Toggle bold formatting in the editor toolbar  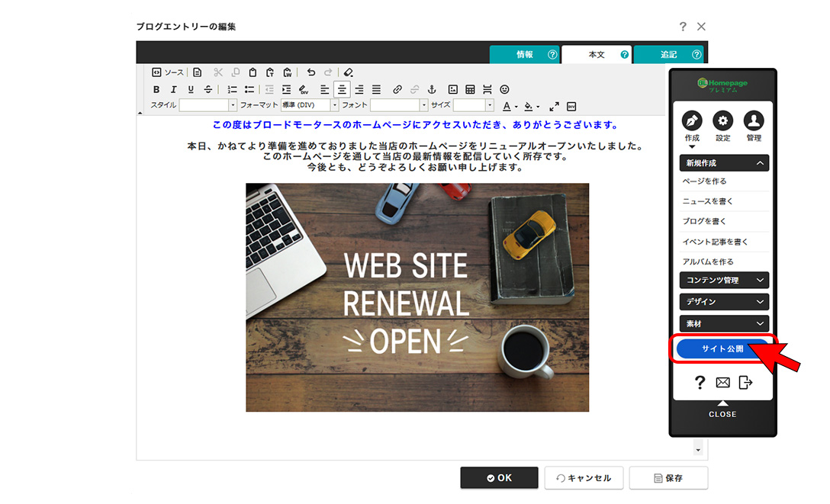[x=156, y=89]
